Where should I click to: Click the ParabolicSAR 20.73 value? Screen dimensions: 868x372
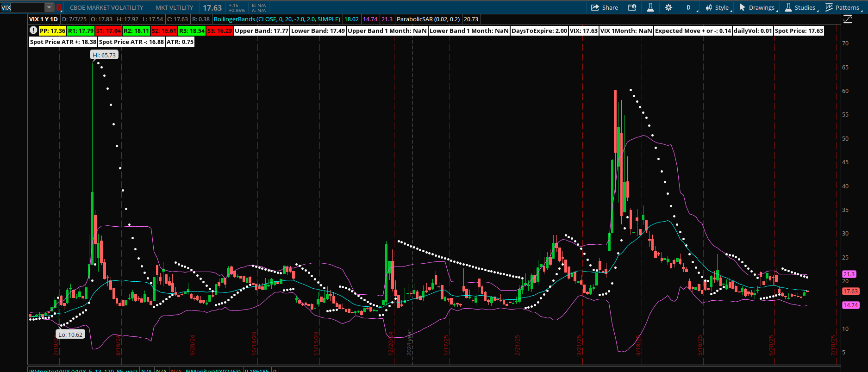click(x=471, y=19)
